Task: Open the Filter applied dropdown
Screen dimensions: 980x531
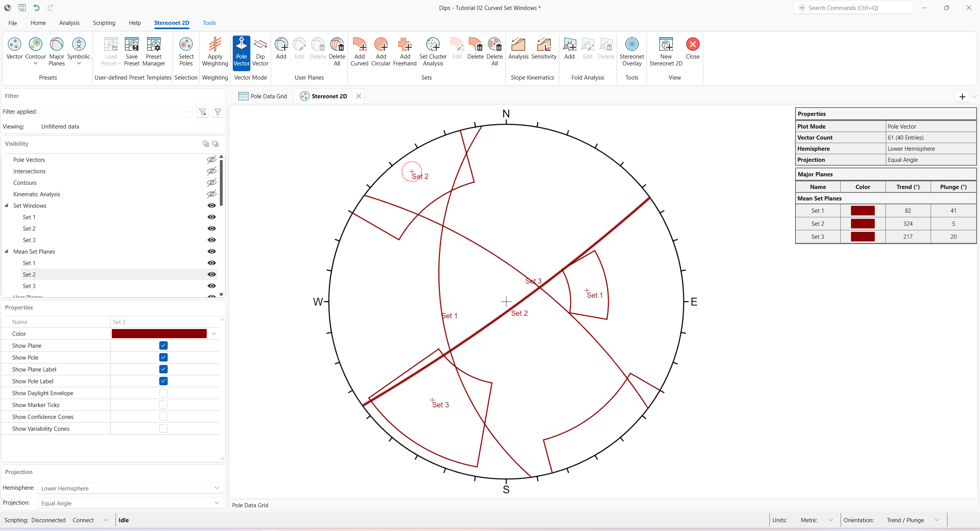Action: 186,112
